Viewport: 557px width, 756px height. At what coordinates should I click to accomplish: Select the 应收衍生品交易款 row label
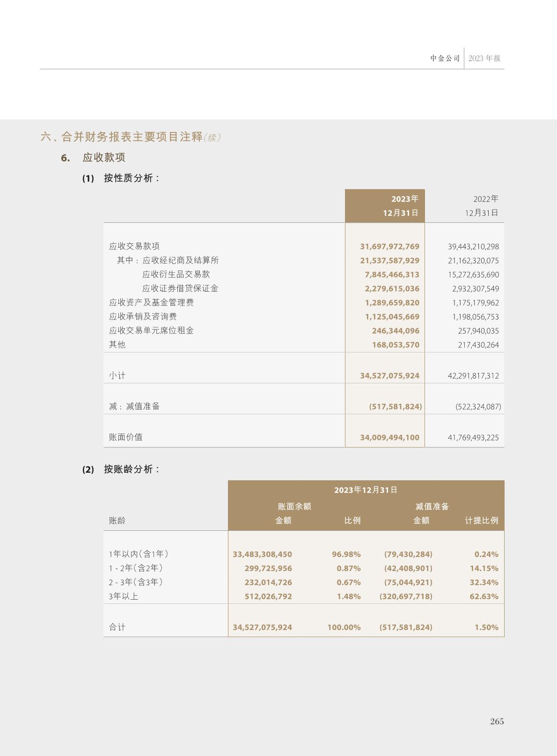[x=176, y=274]
